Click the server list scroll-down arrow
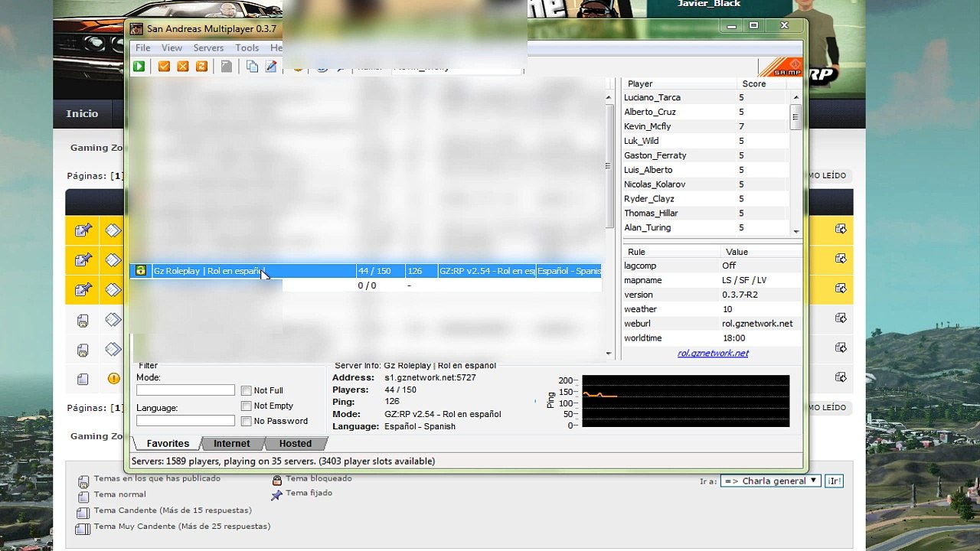Viewport: 980px width, 551px height. point(609,354)
